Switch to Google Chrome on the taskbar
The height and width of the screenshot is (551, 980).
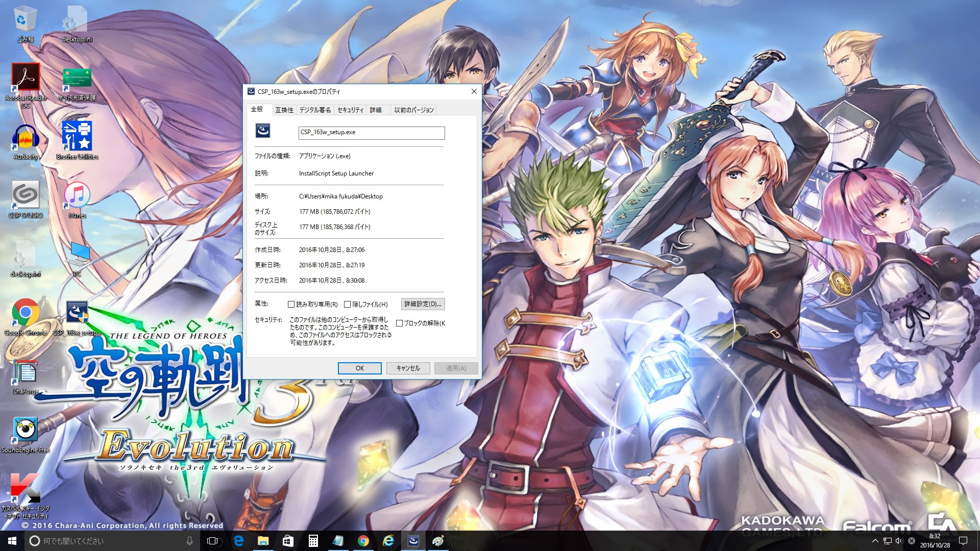pos(363,541)
